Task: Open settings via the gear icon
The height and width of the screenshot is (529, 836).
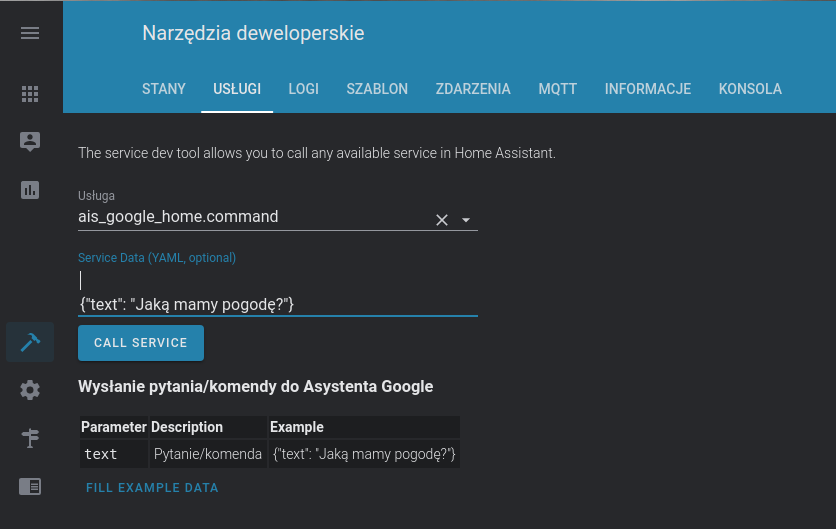Action: coord(30,390)
